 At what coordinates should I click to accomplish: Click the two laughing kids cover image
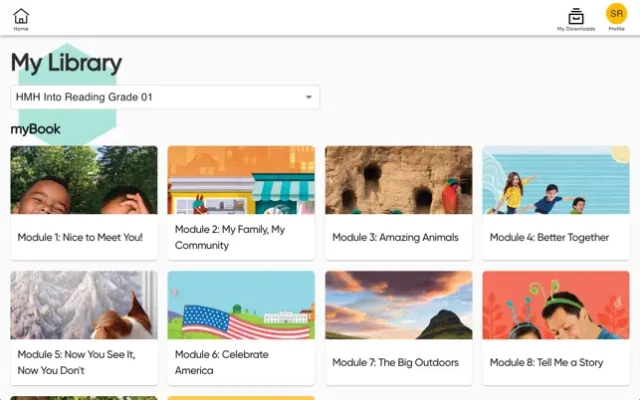pyautogui.click(x=84, y=180)
